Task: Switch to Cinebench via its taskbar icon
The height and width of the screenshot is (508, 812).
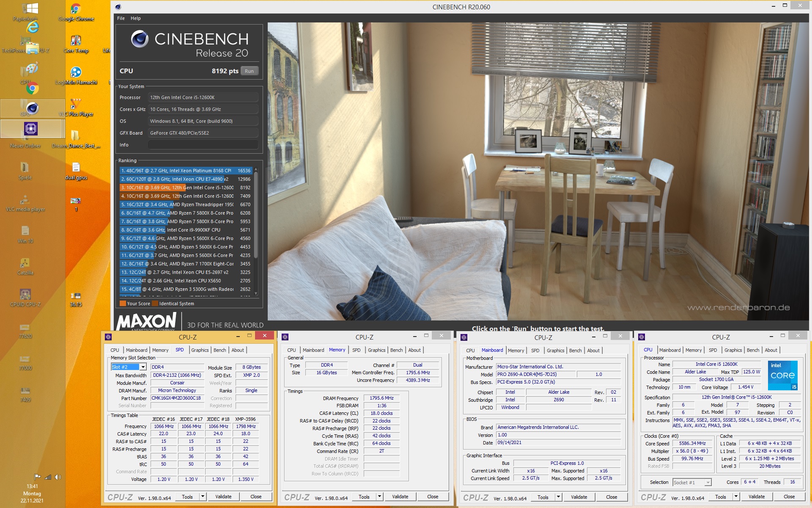Action: (x=33, y=108)
